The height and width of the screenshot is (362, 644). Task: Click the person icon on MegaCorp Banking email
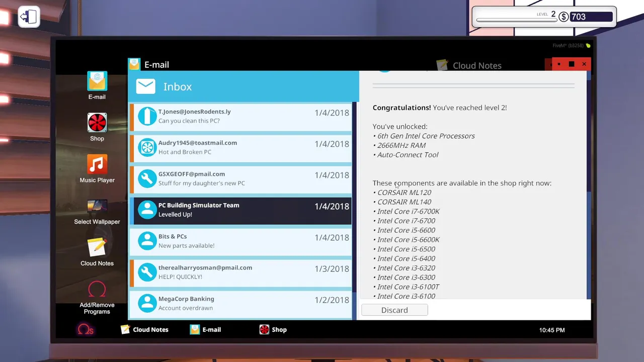[147, 304]
